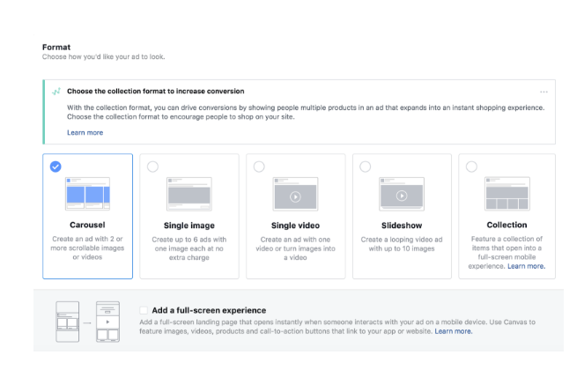Click the Single video title text
The width and height of the screenshot is (584, 392).
[295, 226]
